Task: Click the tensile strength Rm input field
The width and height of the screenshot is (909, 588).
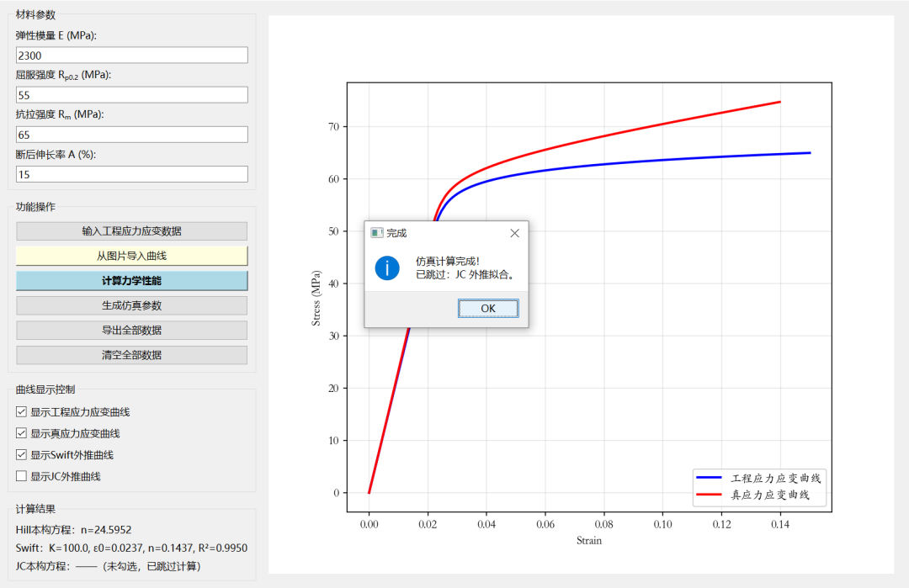Action: click(x=132, y=135)
